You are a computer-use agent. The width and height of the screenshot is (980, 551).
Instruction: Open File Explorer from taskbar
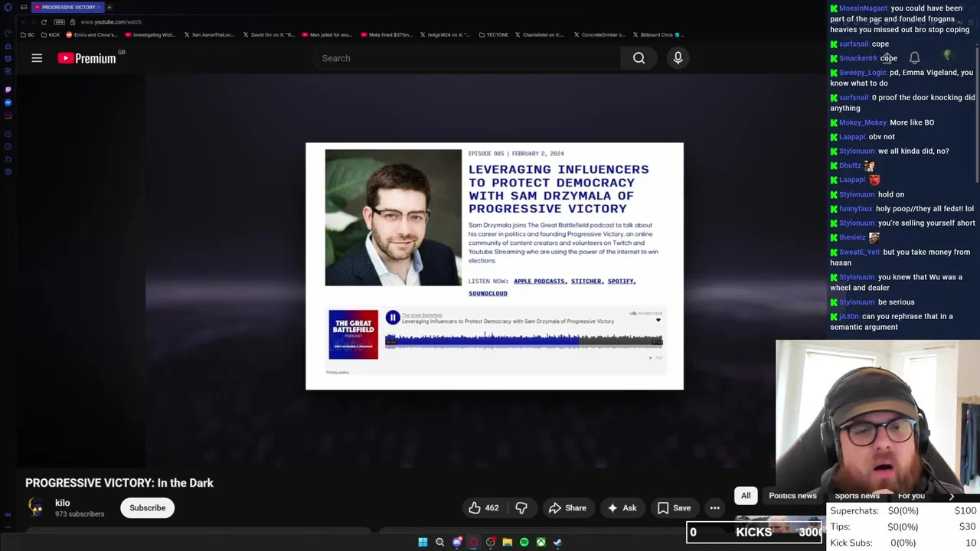click(x=508, y=543)
